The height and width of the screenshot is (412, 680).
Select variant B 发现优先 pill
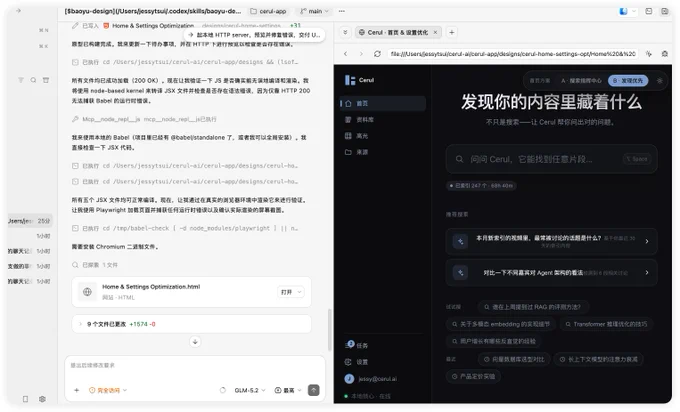[x=628, y=81]
